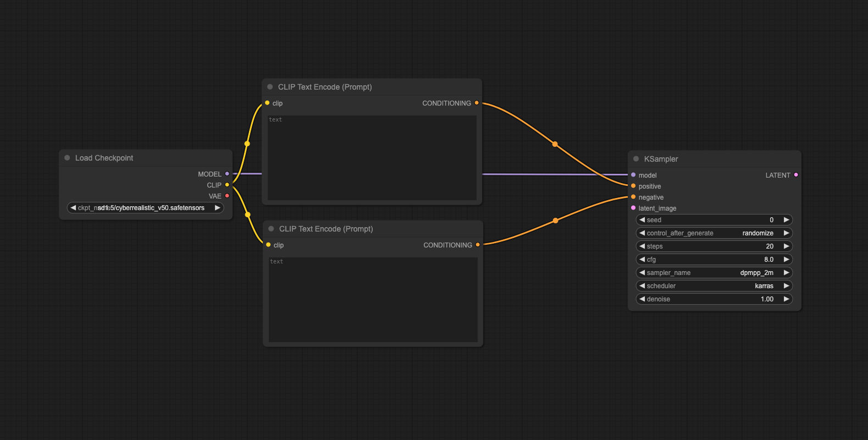Viewport: 868px width, 440px height.
Task: Click the CLIP output port on Load Checkpoint
Action: pyautogui.click(x=227, y=185)
